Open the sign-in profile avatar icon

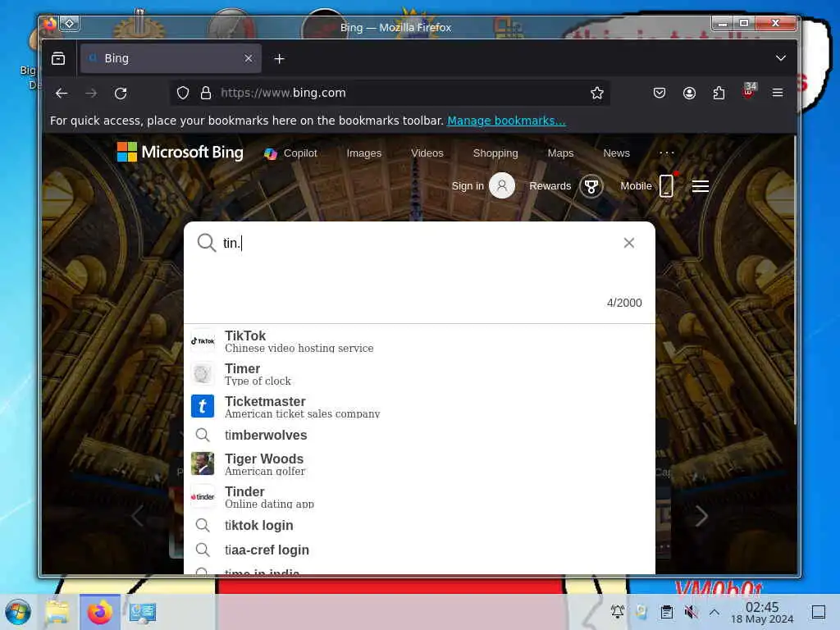(x=502, y=186)
